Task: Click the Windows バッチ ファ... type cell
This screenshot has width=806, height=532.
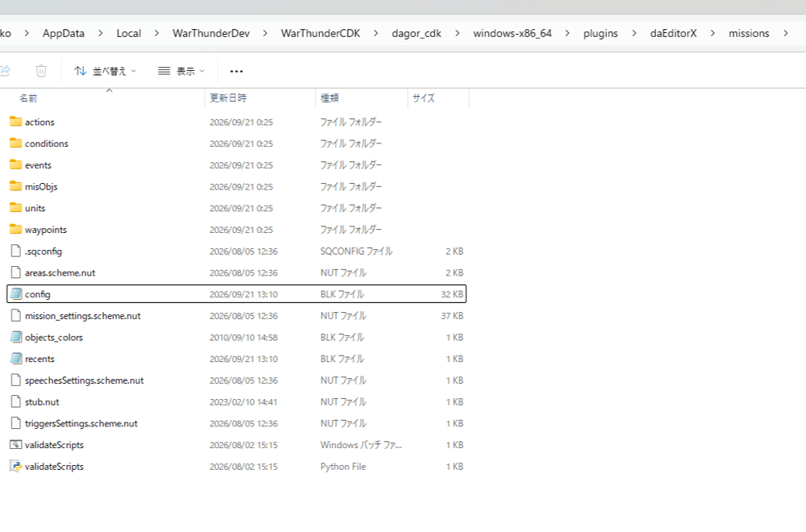Action: pos(361,445)
